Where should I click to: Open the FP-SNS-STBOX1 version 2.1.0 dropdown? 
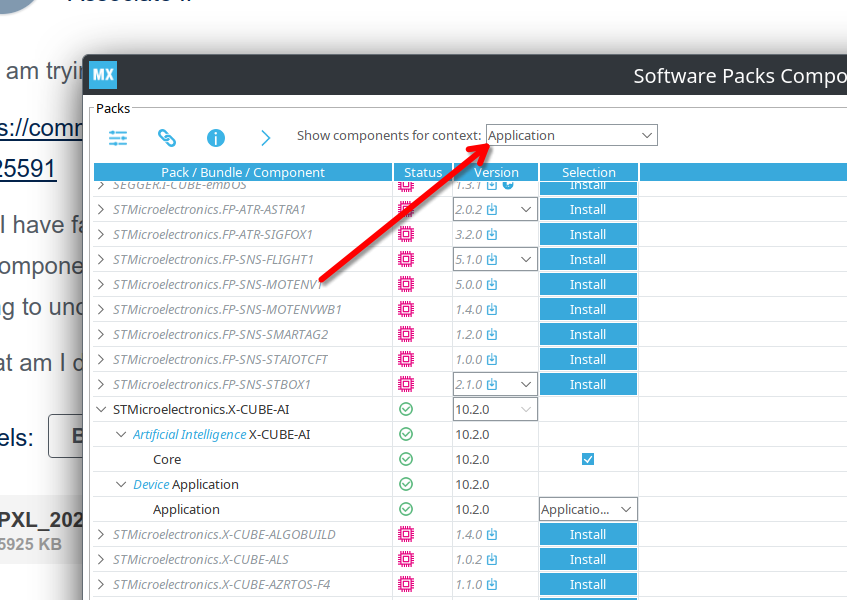tap(495, 384)
